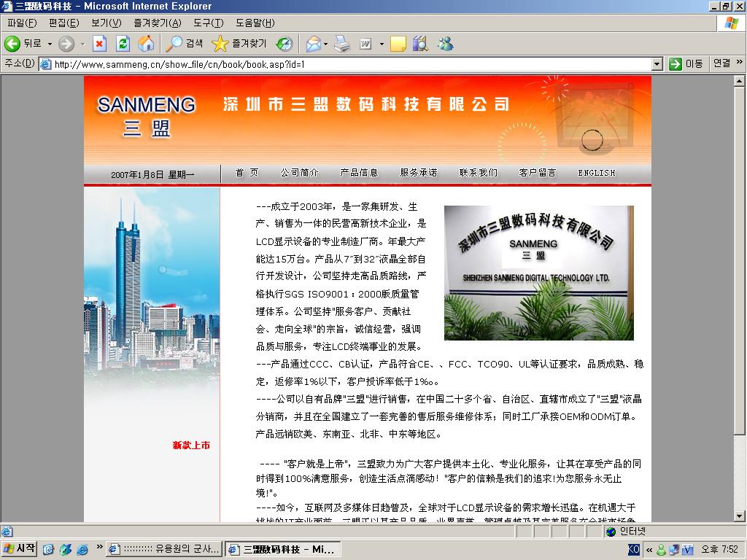Edit page in Word via the W icon
This screenshot has width=747, height=560.
click(364, 43)
